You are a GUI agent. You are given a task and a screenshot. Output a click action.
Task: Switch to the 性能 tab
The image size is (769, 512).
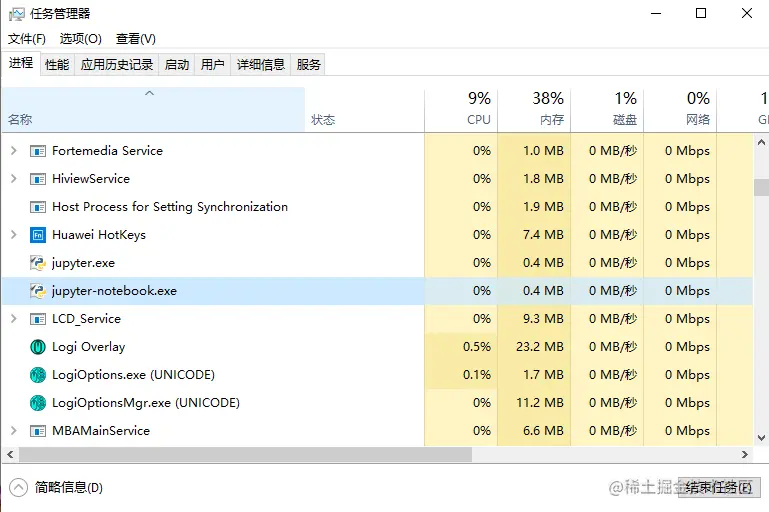tap(57, 65)
